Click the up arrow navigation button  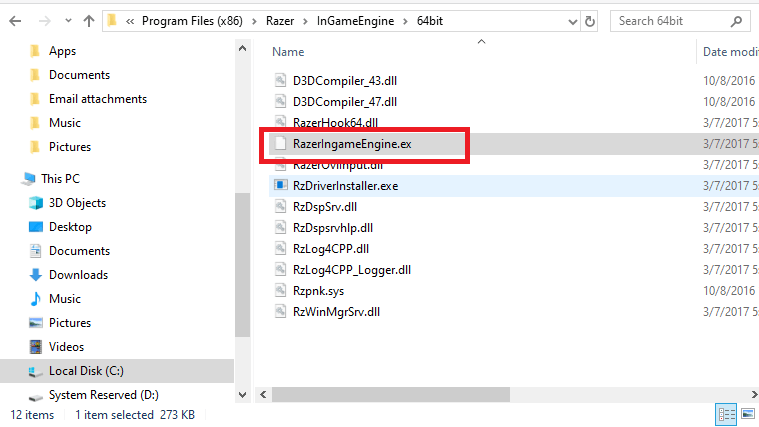coord(89,20)
